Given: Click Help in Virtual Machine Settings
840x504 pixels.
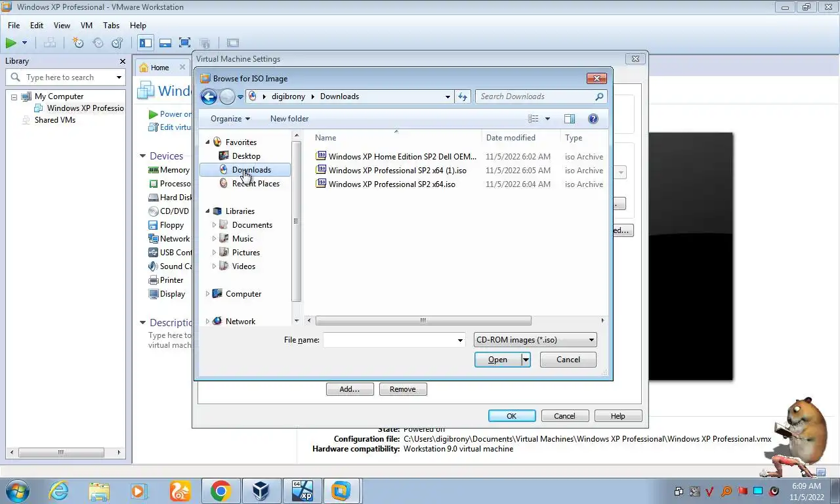Looking at the screenshot, I should 618,416.
